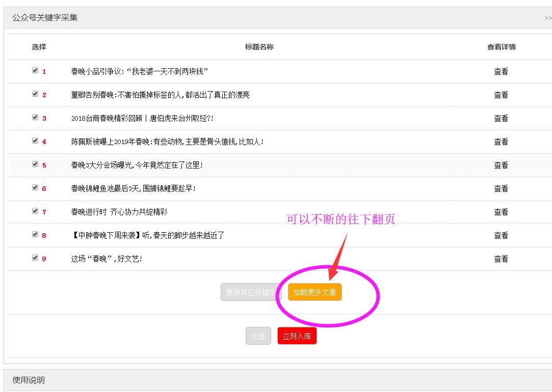Toggle the checkbox for row 7
552x392 pixels.
click(x=35, y=211)
